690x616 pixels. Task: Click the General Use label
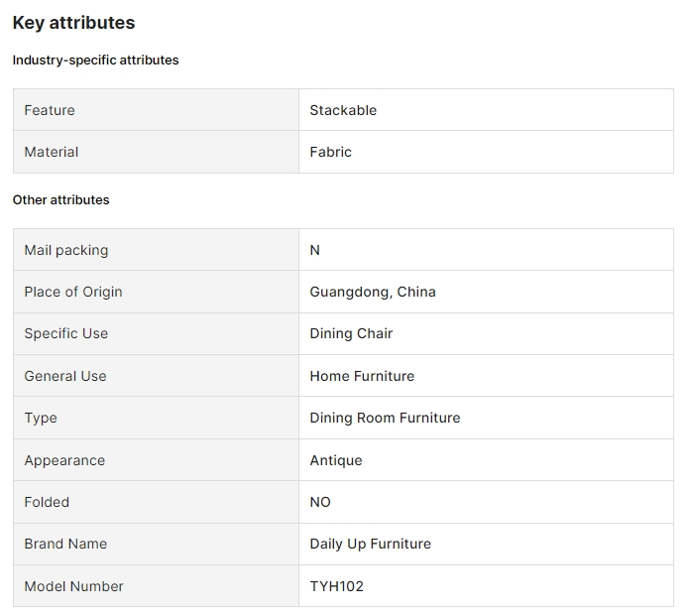65,376
